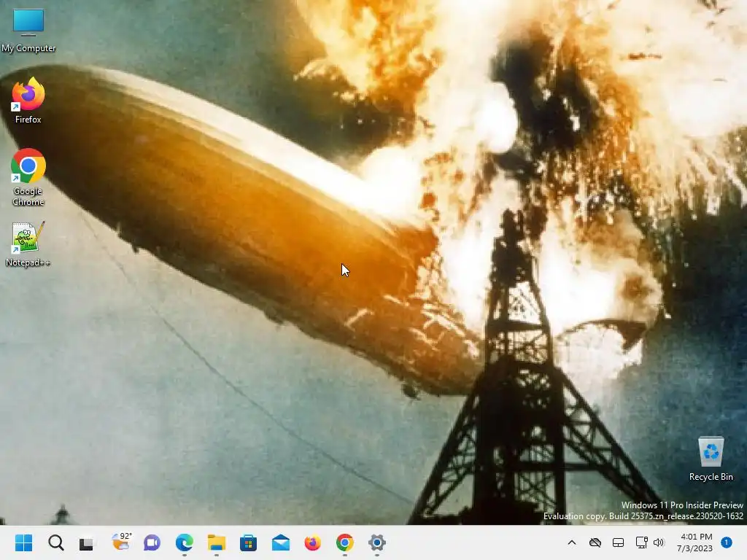Open the notification badge showing 1
The height and width of the screenshot is (560, 747).
pyautogui.click(x=727, y=542)
